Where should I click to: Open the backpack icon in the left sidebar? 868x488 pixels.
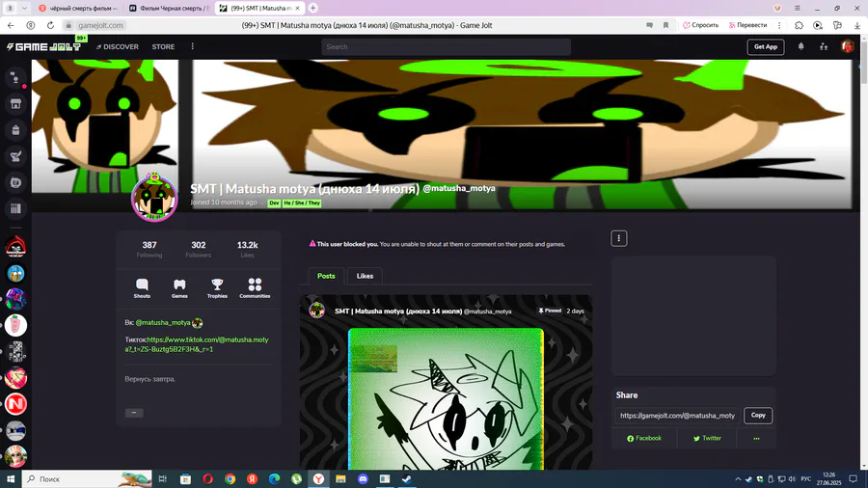point(15,130)
